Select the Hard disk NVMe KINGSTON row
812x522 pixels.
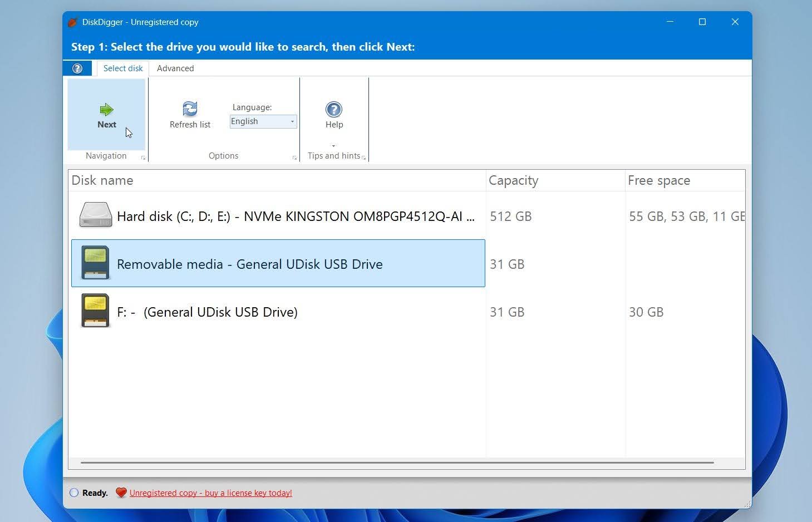[x=278, y=216]
